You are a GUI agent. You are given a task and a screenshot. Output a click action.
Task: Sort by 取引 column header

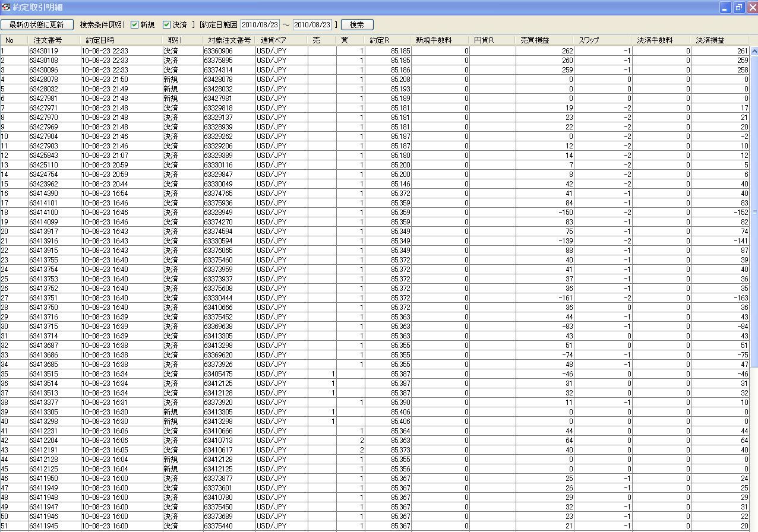(182, 40)
